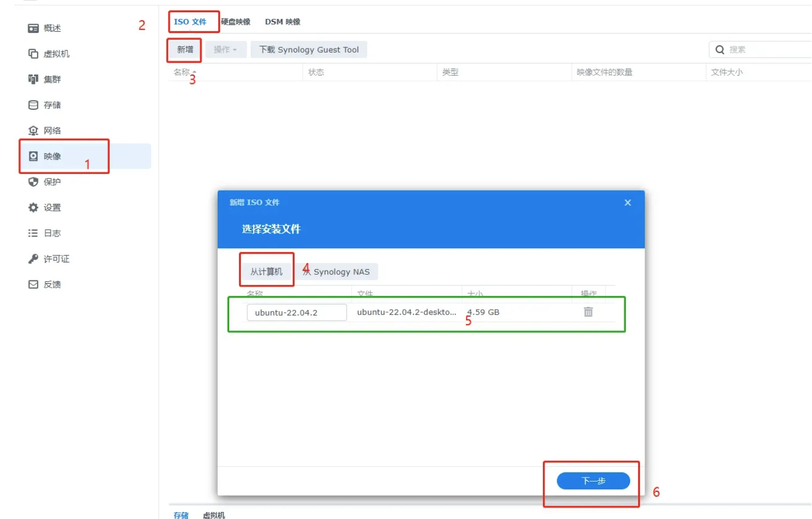This screenshot has width=812, height=519.
Task: Click the 网络 network icon
Action: coord(33,131)
